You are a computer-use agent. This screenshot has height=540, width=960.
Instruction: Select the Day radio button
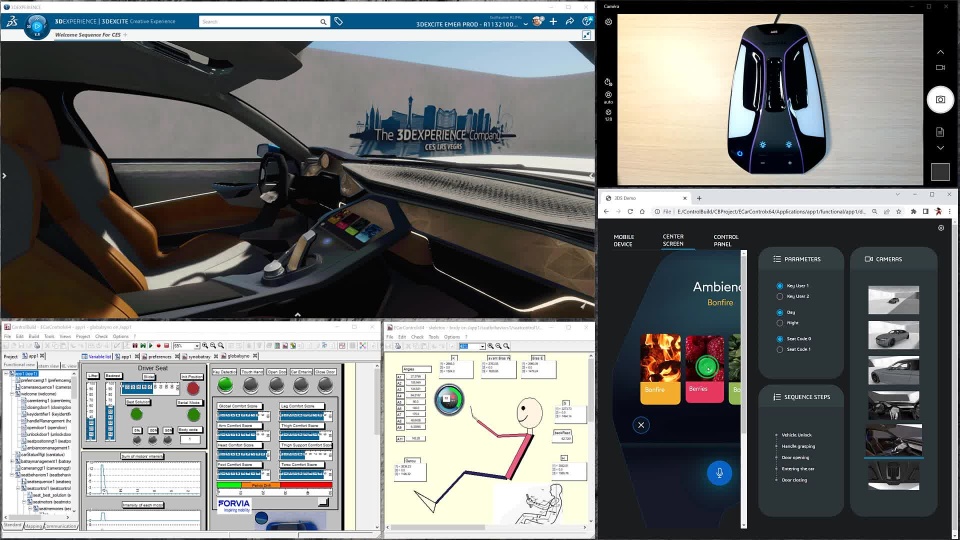[779, 312]
